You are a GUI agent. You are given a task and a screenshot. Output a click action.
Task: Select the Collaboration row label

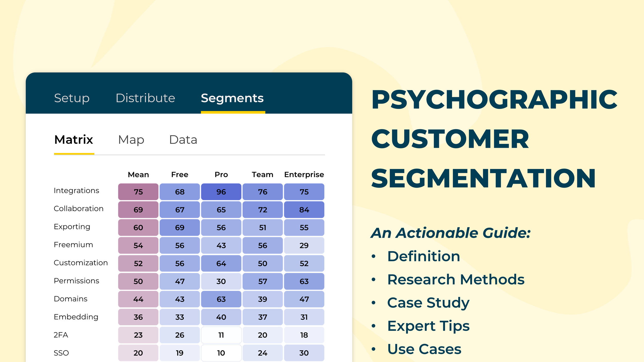[x=79, y=209]
